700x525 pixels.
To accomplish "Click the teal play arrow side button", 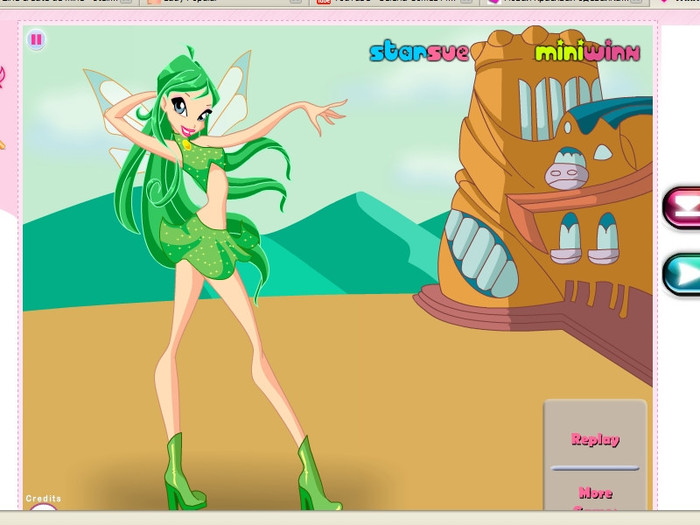I will 684,274.
